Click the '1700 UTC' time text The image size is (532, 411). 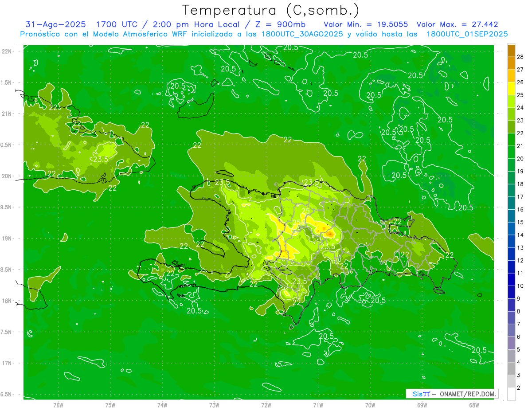coord(117,24)
